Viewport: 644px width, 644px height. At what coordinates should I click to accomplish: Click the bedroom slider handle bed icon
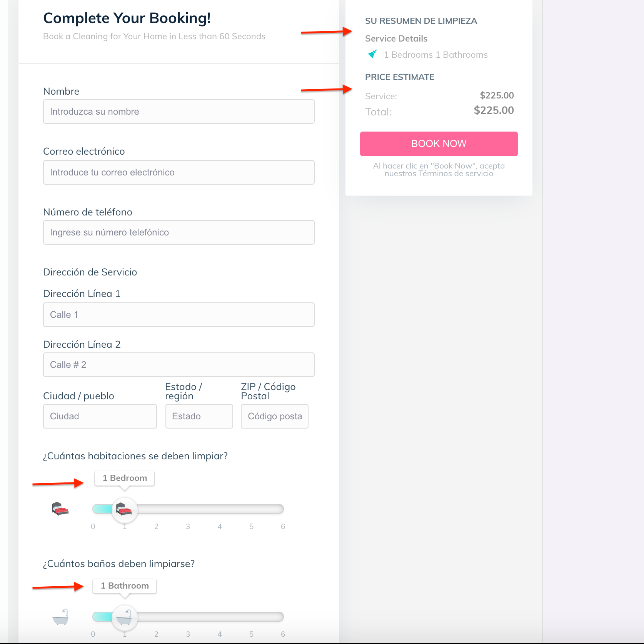[124, 509]
